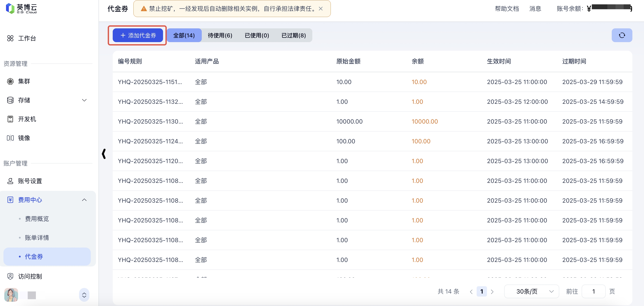The height and width of the screenshot is (306, 644).
Task: Collapse the 费用中心 menu section
Action: click(x=84, y=200)
